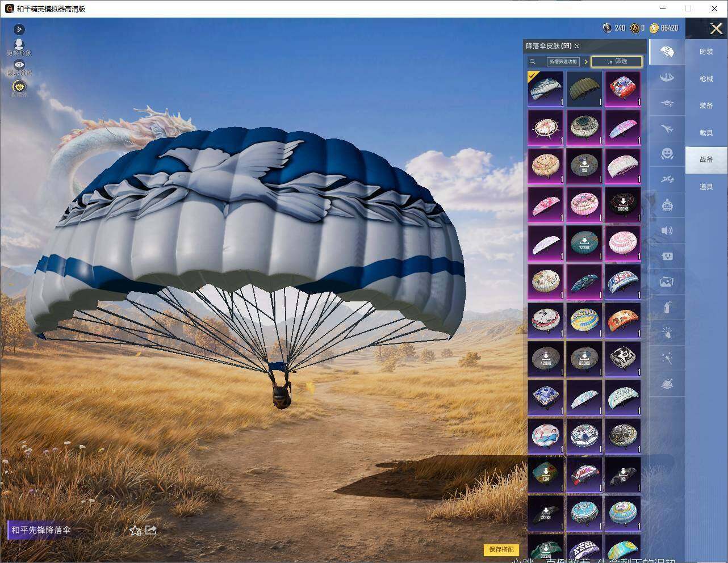Select the olive green default parachute thumbnail
Screen dimensions: 728x563
584,88
